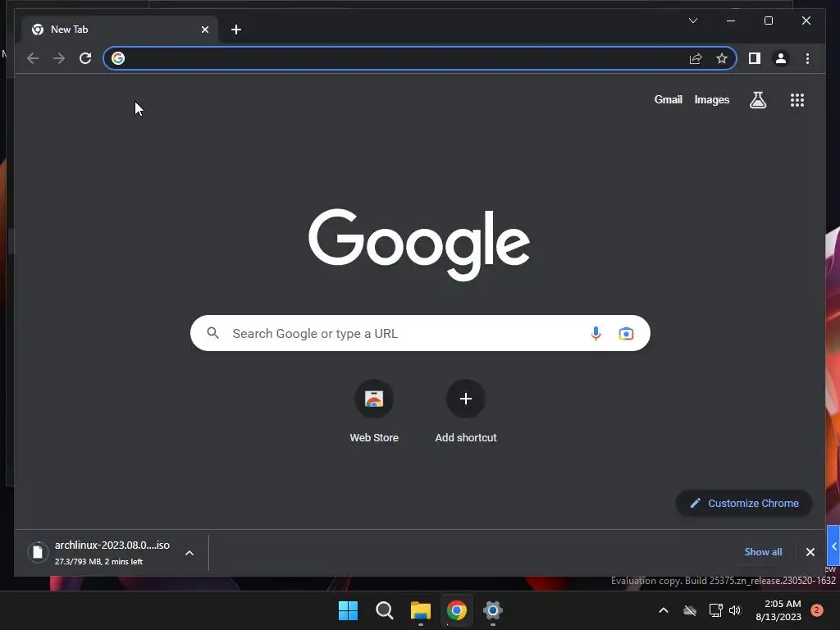Viewport: 840px width, 630px height.
Task: Open Google Images link
Action: point(711,99)
